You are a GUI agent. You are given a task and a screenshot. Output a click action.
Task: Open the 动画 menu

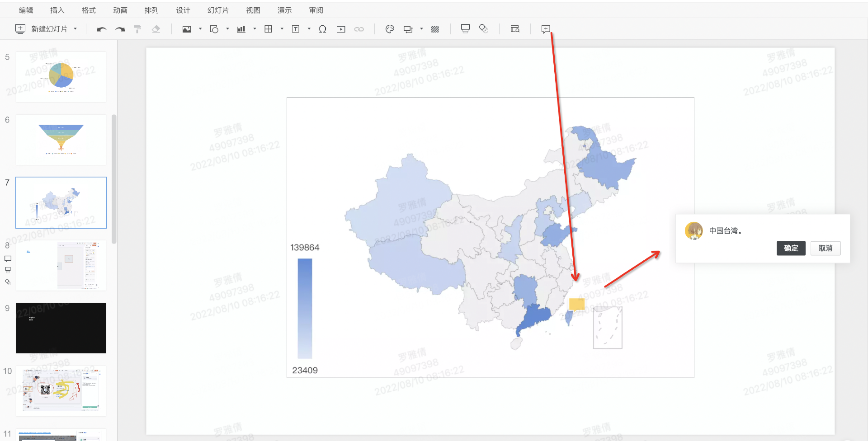pos(120,10)
